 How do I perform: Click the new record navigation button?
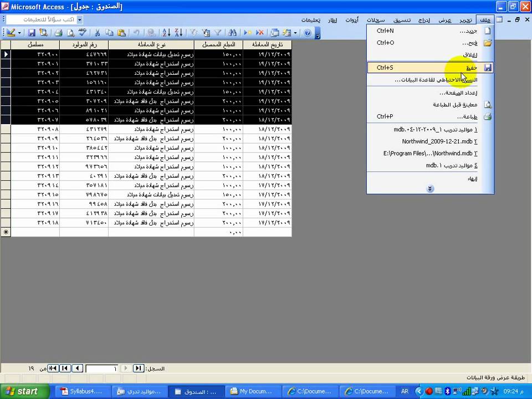53,368
